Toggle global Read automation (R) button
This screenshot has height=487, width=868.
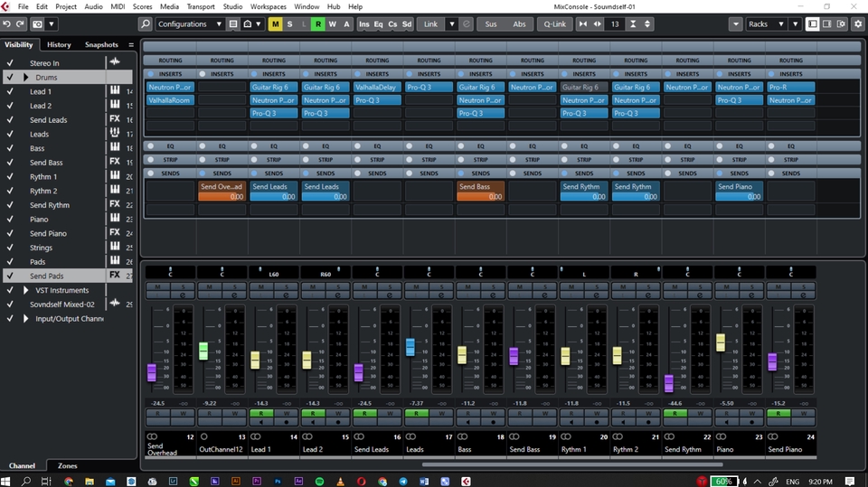317,23
